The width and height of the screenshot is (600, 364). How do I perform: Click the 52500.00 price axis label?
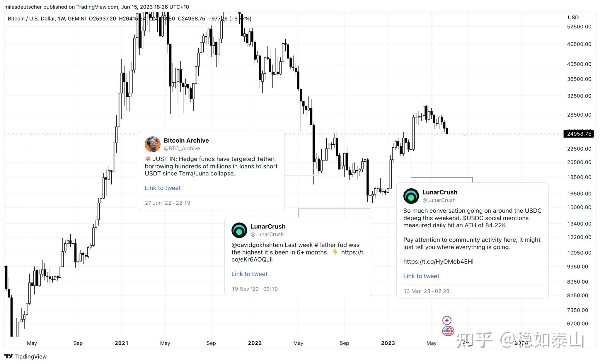(x=579, y=27)
